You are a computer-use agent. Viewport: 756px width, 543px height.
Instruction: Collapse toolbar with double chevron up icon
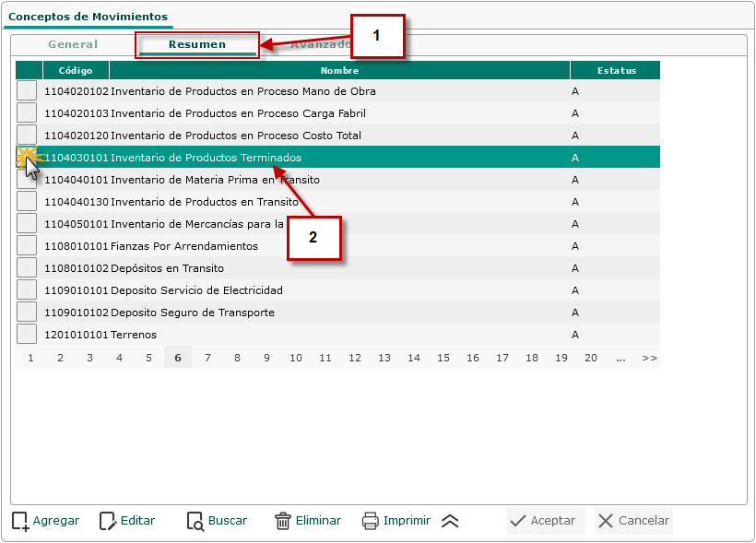pyautogui.click(x=450, y=521)
